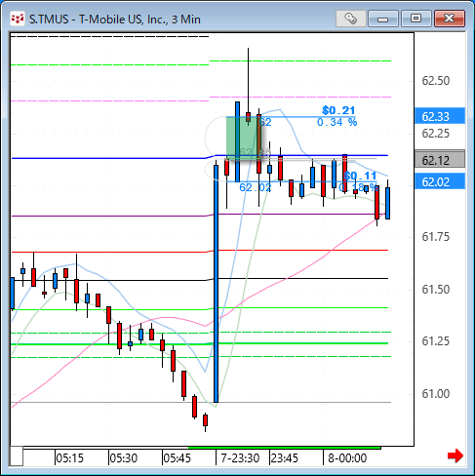This screenshot has width=475, height=476.
Task: Click the 61.25 price scale label
Action: (x=436, y=341)
